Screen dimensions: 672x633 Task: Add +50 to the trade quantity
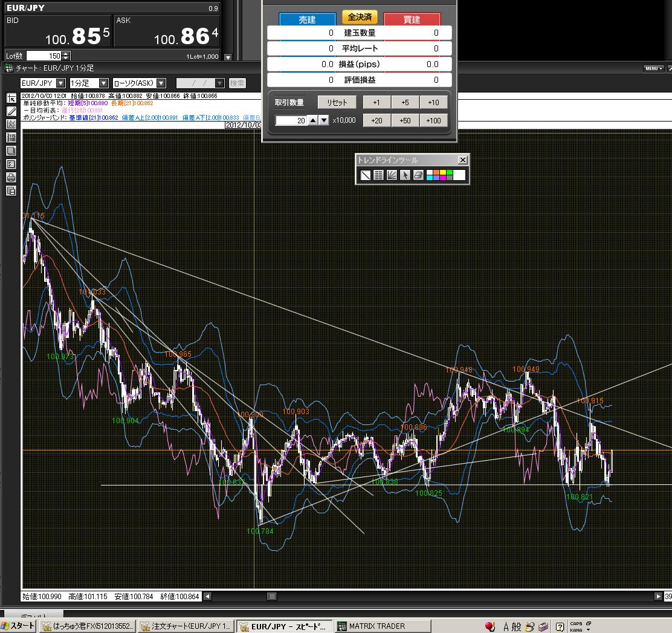coord(405,120)
